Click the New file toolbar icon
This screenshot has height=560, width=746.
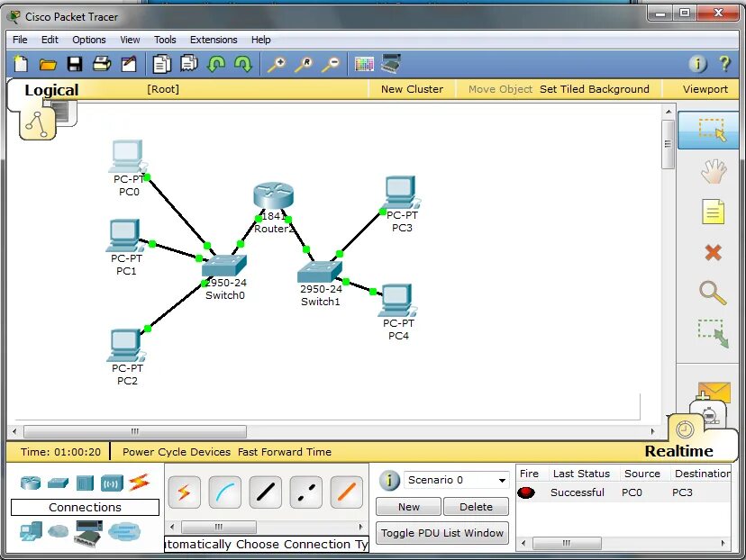tap(21, 64)
